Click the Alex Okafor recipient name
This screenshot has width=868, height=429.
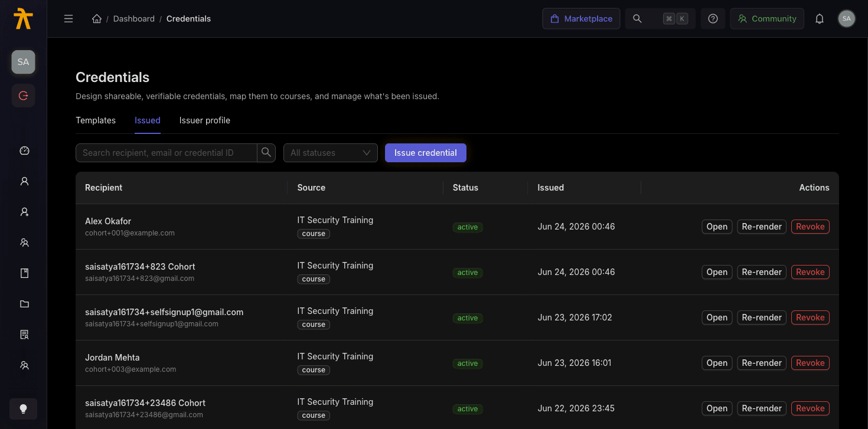pos(108,221)
